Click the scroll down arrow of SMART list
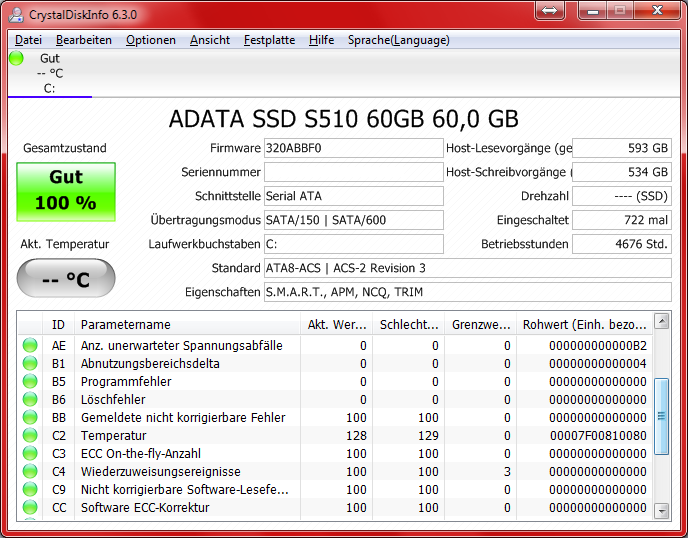 click(x=661, y=511)
